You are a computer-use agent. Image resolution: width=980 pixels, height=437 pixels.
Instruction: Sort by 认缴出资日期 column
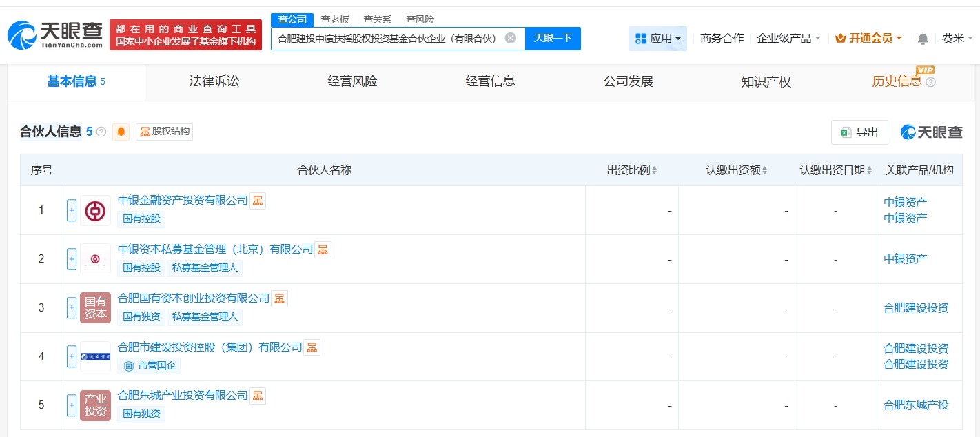pos(835,170)
